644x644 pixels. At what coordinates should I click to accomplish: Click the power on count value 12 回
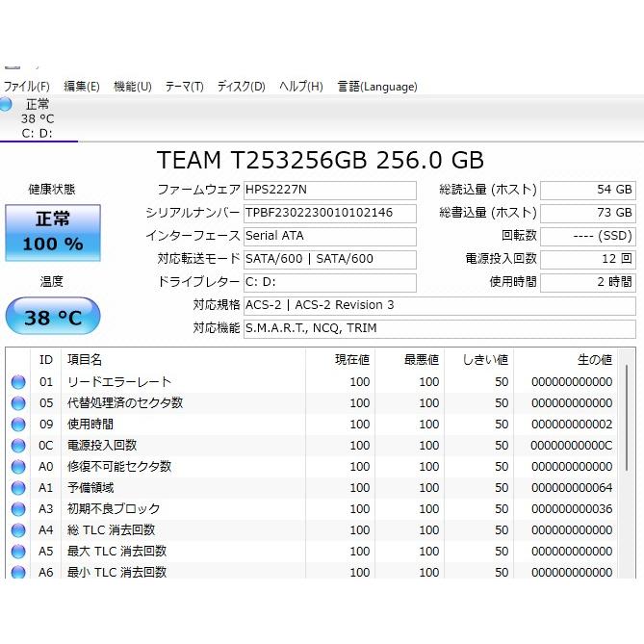(588, 259)
